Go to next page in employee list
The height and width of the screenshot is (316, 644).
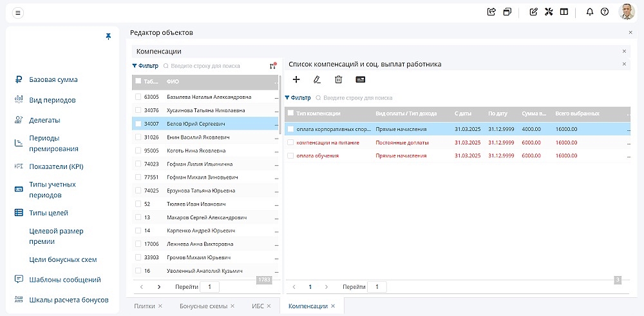(x=159, y=286)
